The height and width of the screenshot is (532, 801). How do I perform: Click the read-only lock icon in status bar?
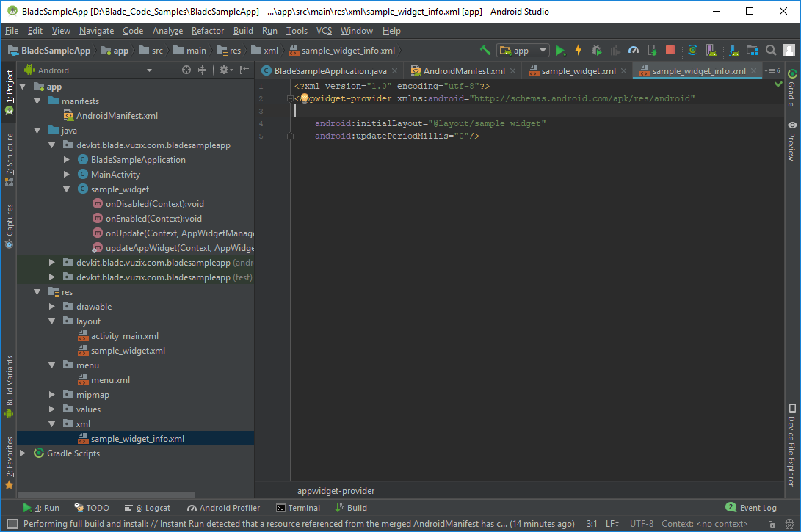tap(772, 524)
